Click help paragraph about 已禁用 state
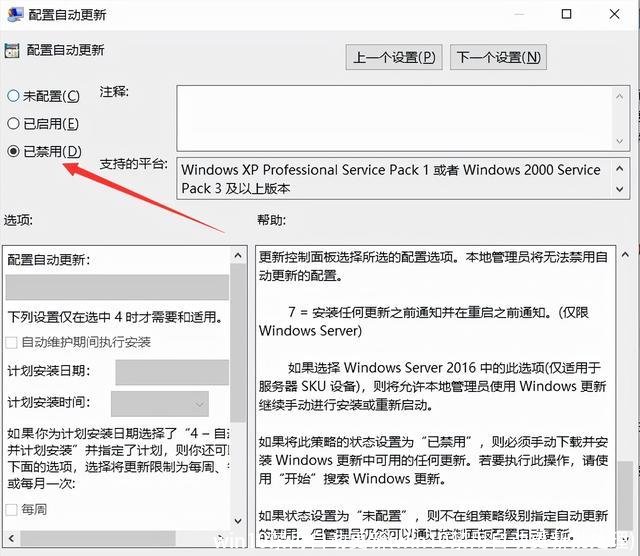The width and height of the screenshot is (640, 556). click(433, 460)
